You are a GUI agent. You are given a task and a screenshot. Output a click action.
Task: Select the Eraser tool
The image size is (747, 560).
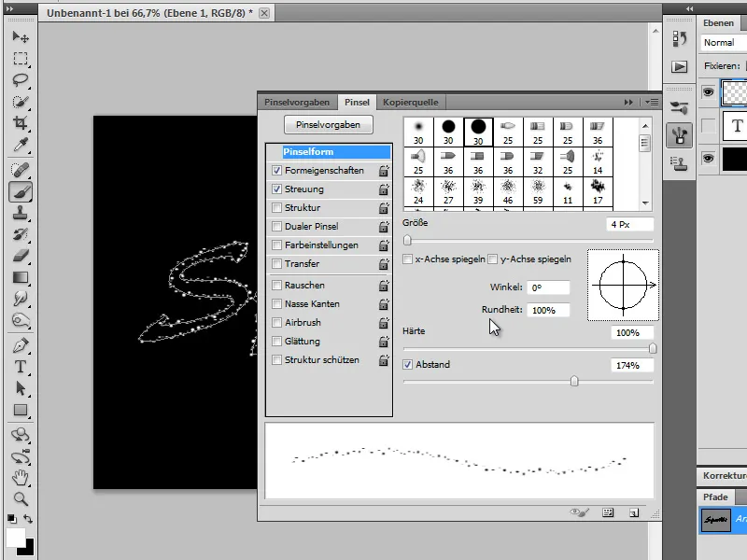(20, 256)
